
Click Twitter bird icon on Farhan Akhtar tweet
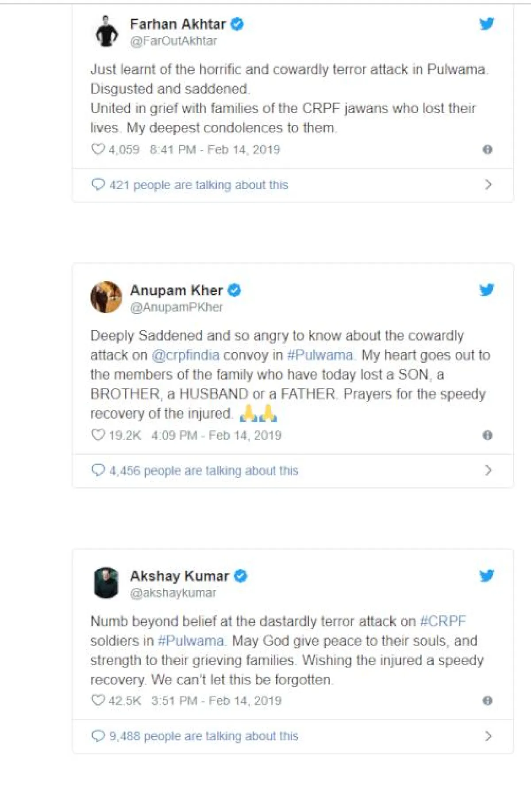[486, 23]
